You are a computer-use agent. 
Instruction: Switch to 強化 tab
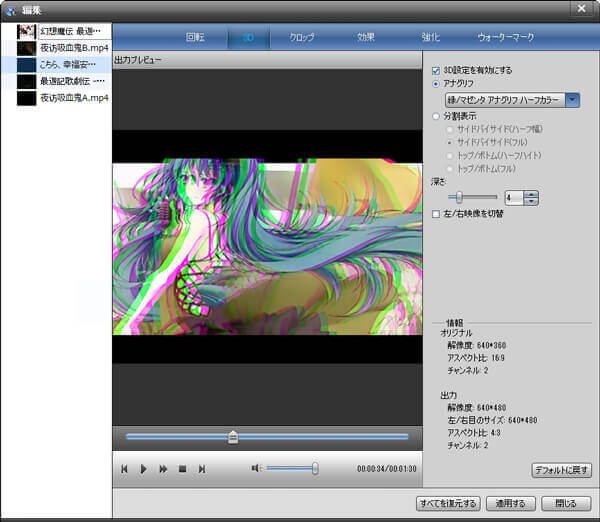430,38
